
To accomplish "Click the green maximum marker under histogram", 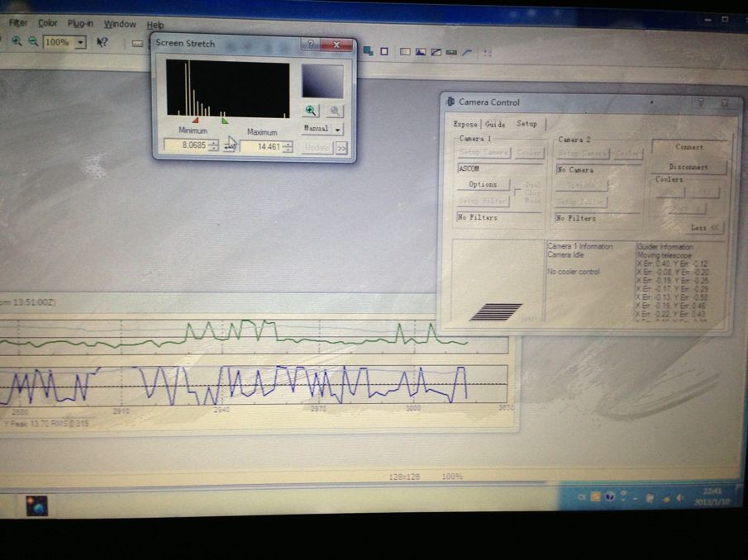I will click(x=225, y=121).
